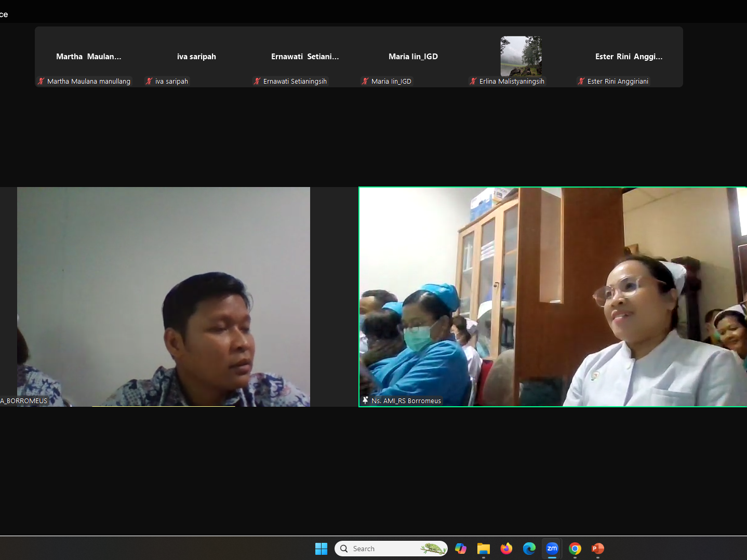Select the Ester Rini Anggi... participant tile
Screen dimensions: 747x560
coord(629,57)
